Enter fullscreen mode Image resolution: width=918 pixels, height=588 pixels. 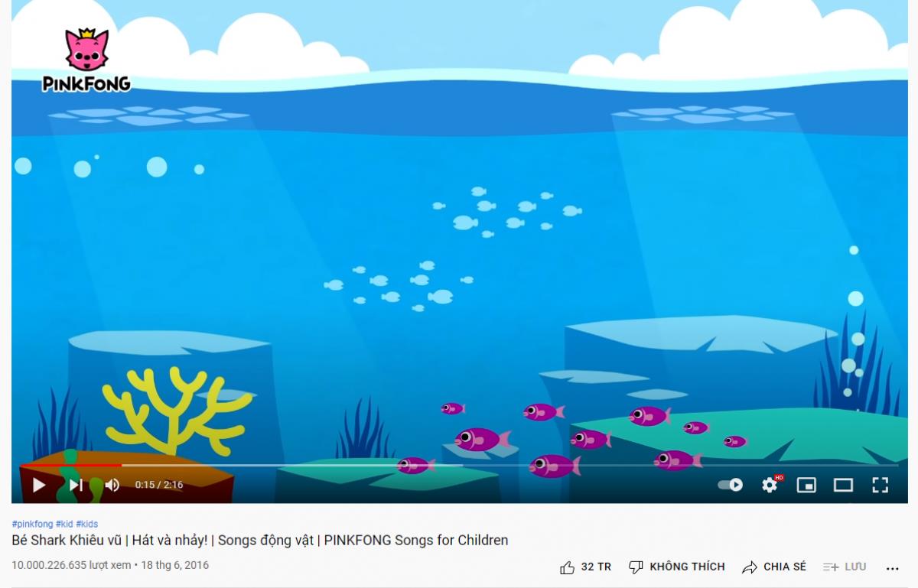pyautogui.click(x=880, y=485)
